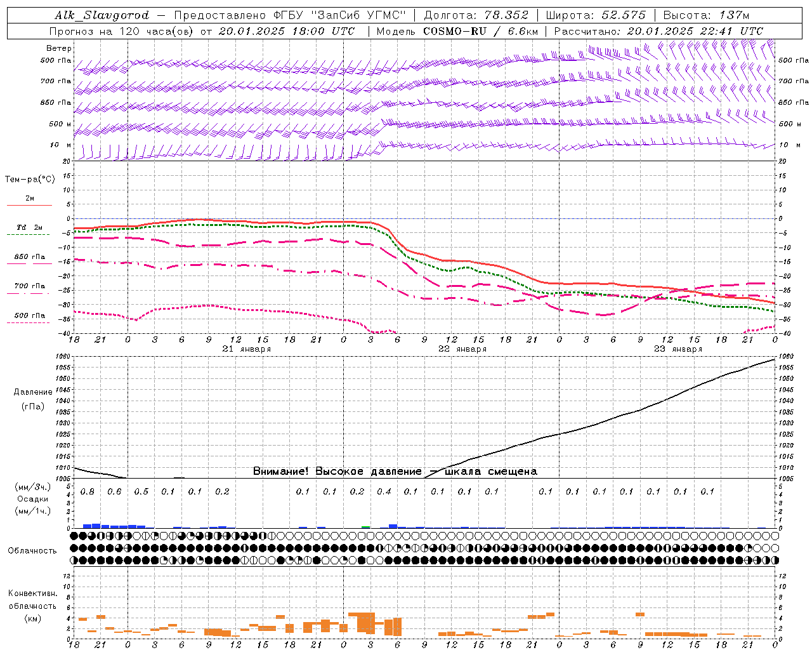Click the warning Внимание! Высокое давление – шкала смещена
The width and height of the screenshot is (812, 650).
tap(395, 472)
